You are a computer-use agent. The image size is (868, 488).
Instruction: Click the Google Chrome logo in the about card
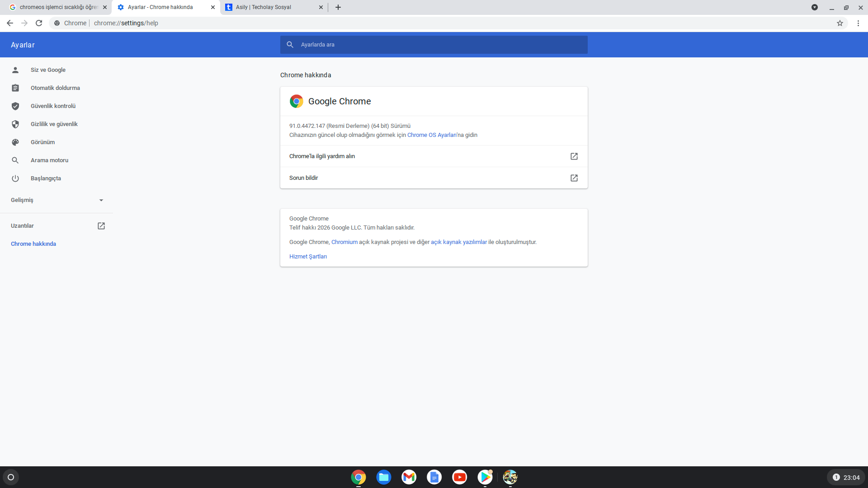pyautogui.click(x=297, y=101)
